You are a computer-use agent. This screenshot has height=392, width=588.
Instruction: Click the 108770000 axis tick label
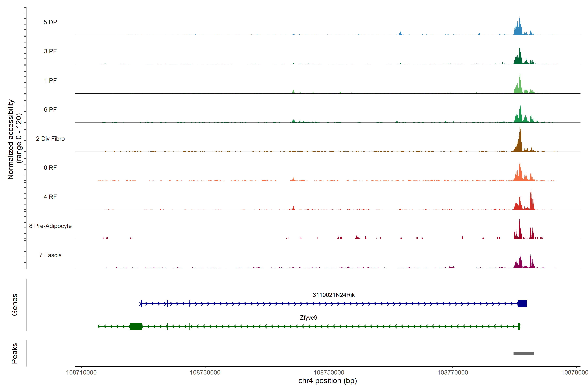coord(452,372)
